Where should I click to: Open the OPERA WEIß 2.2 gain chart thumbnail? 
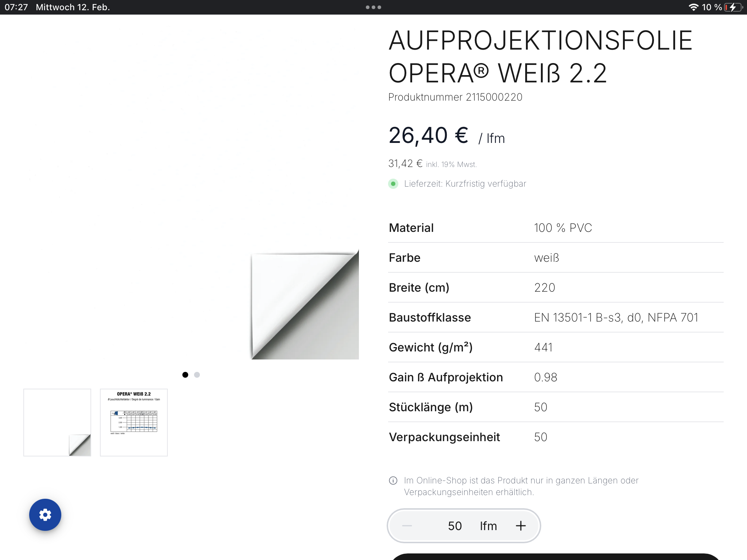[x=134, y=423]
